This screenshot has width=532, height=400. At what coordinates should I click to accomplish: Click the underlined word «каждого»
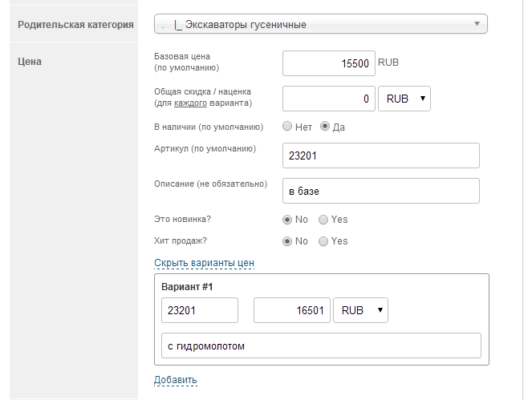(190, 103)
